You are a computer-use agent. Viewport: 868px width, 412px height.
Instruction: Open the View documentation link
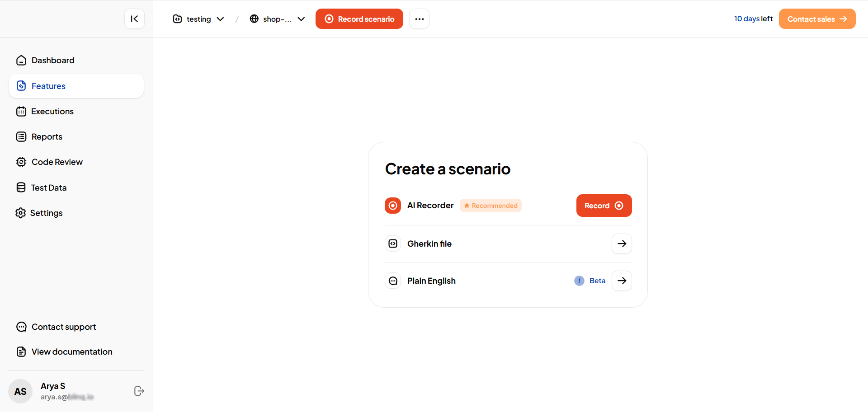click(x=71, y=352)
